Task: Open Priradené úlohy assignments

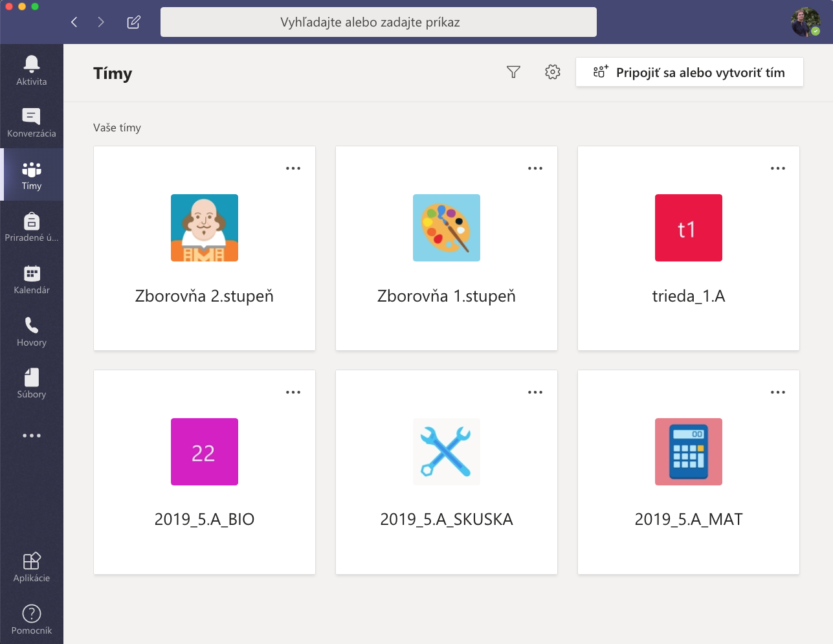Action: [31, 227]
